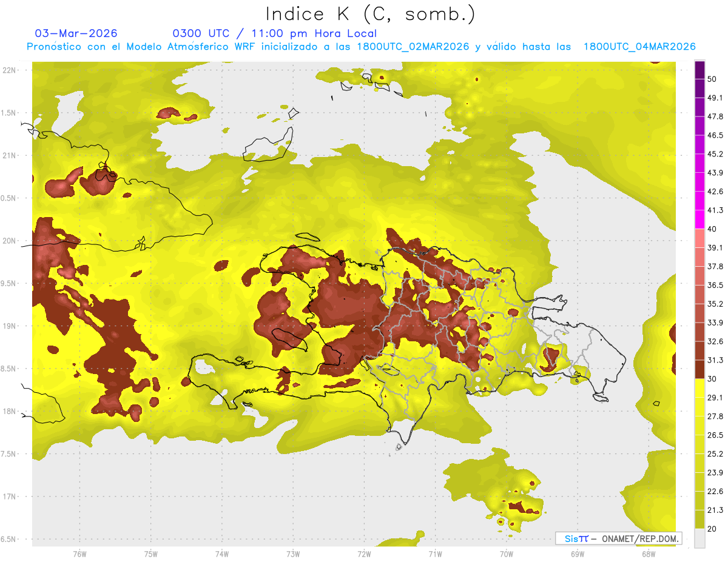Click the colorbar value '30'
The width and height of the screenshot is (728, 562).
pos(712,378)
